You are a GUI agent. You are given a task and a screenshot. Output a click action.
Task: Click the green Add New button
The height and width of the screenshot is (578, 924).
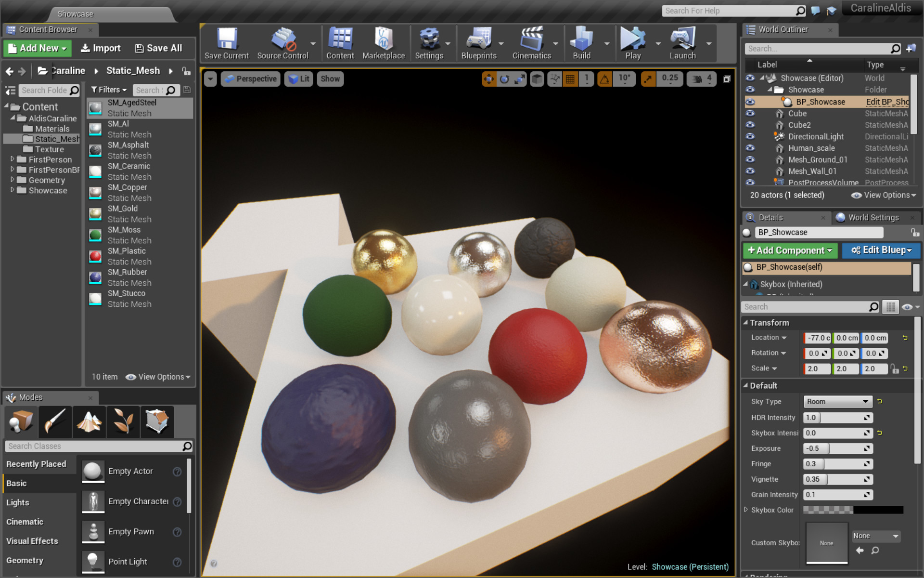(37, 48)
